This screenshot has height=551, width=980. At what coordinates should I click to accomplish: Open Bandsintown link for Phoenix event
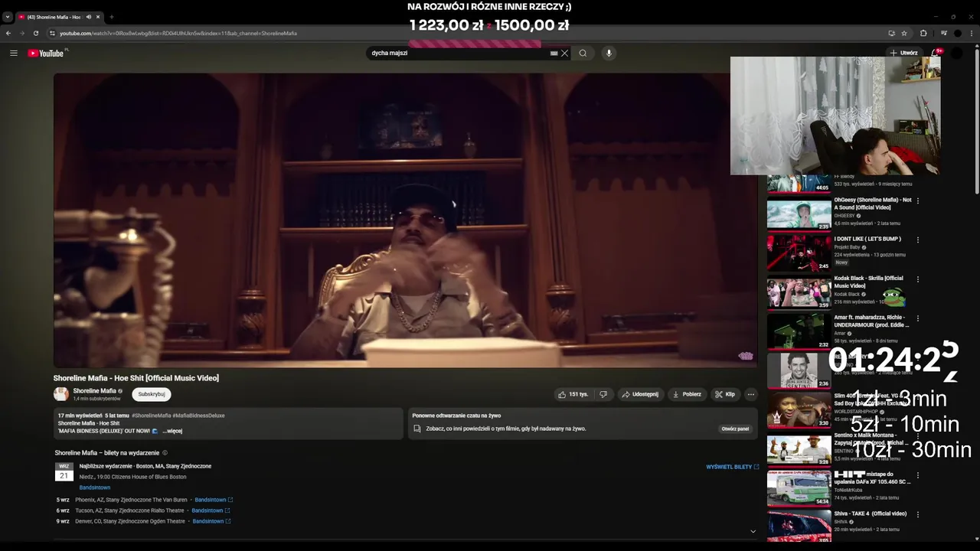point(214,500)
